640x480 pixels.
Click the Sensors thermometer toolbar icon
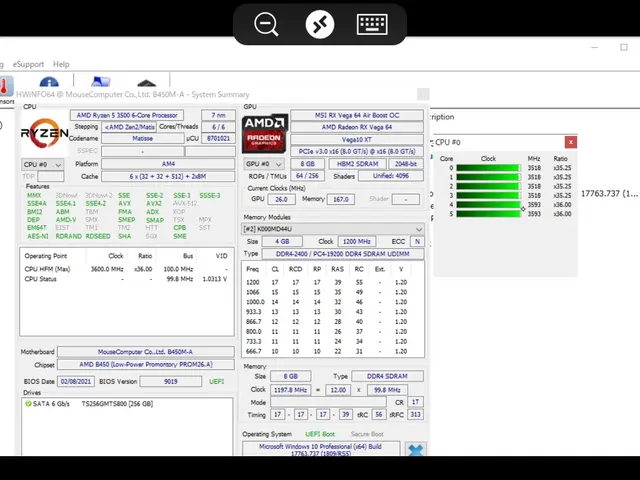(4, 88)
